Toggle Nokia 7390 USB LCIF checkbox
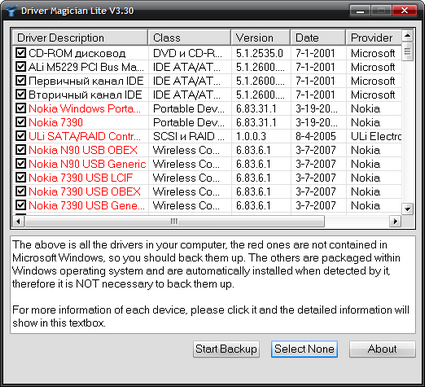The width and height of the screenshot is (425, 387). [x=21, y=178]
